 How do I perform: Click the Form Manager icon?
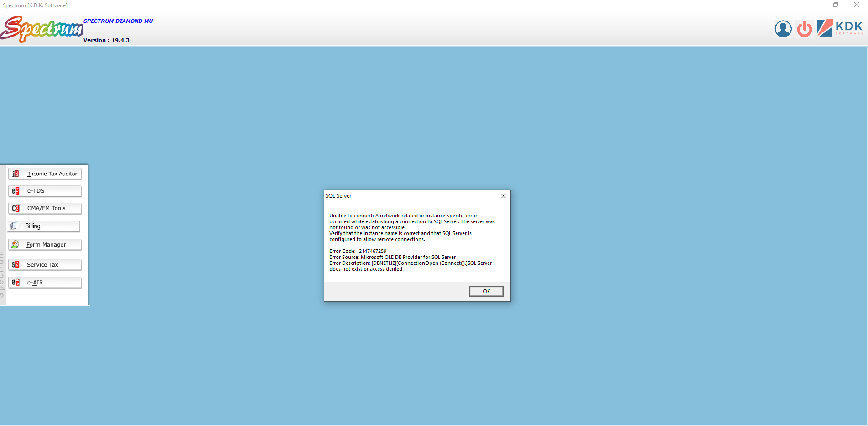[15, 245]
